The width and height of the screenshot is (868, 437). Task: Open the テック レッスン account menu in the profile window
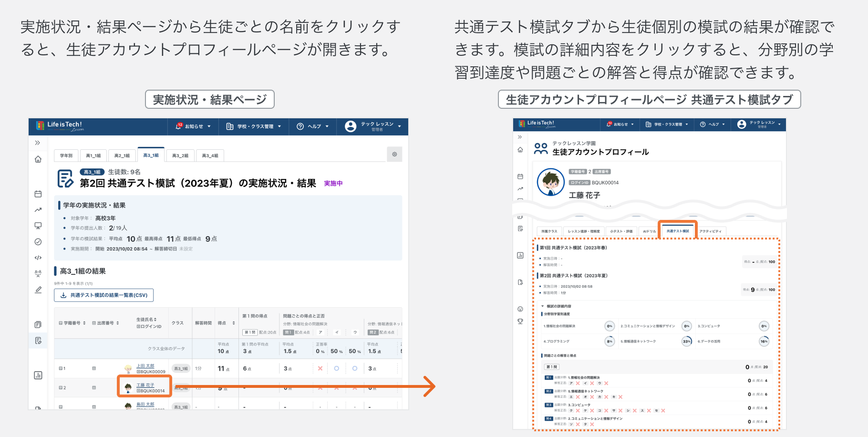(x=759, y=124)
